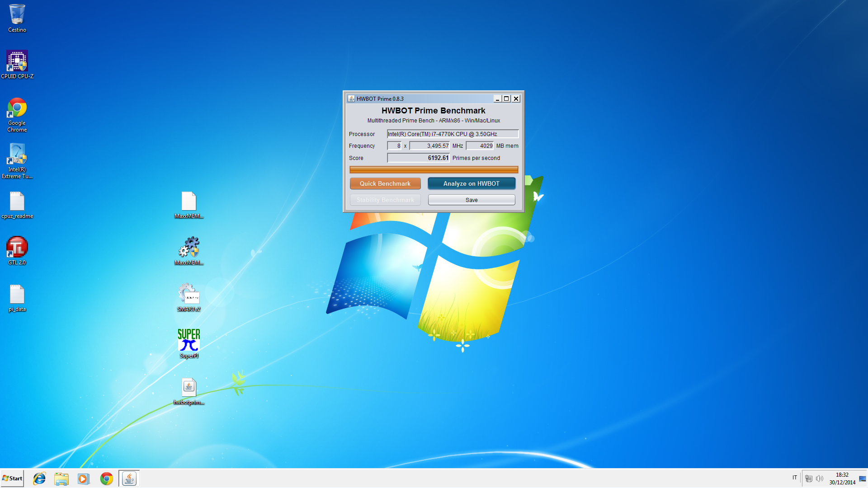Run the Quick Benchmark

(385, 183)
